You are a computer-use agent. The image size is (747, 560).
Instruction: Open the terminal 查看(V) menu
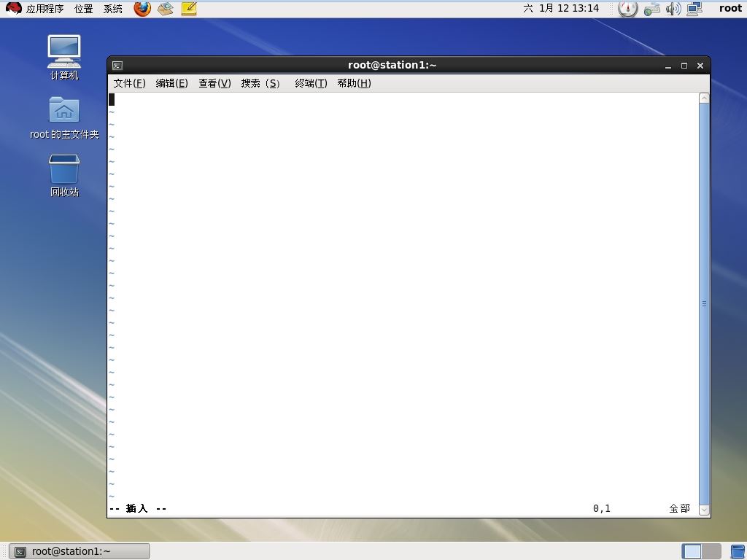tap(214, 83)
